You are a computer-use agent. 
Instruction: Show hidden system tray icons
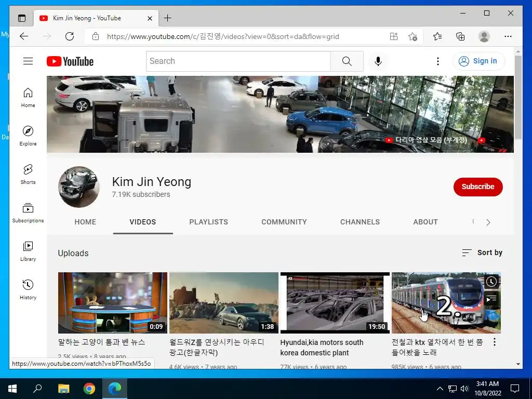[x=440, y=389]
